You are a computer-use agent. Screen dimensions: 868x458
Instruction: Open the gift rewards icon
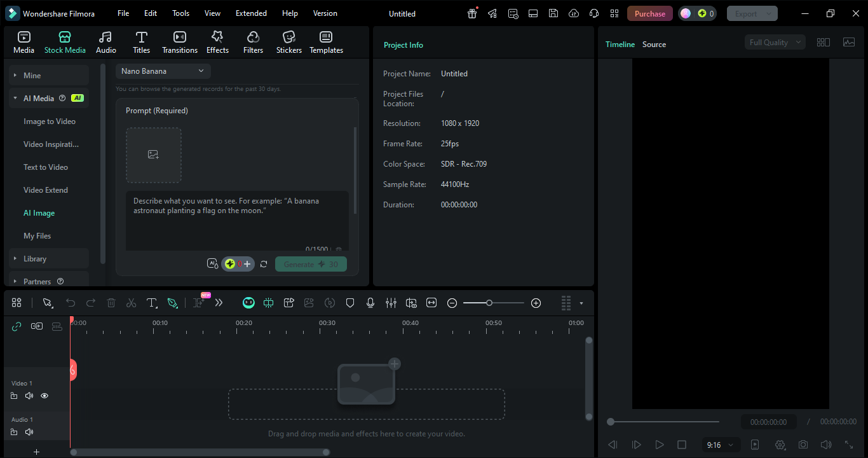[472, 13]
